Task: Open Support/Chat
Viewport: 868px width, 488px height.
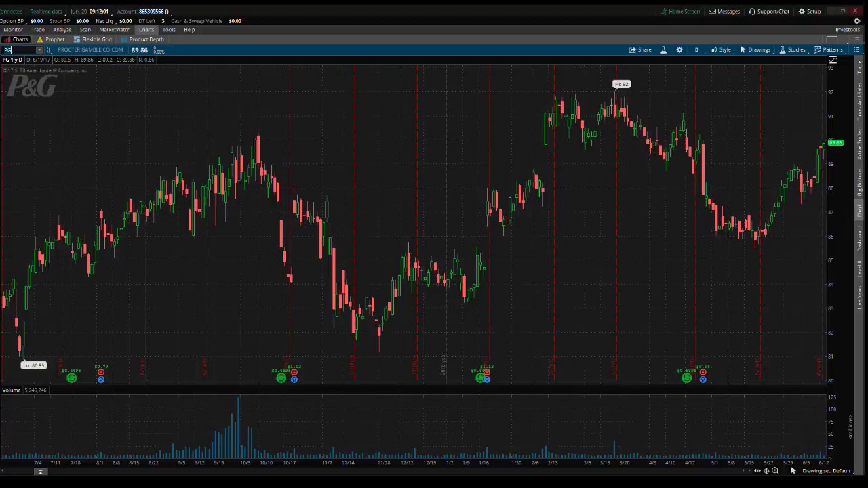Action: pyautogui.click(x=769, y=12)
